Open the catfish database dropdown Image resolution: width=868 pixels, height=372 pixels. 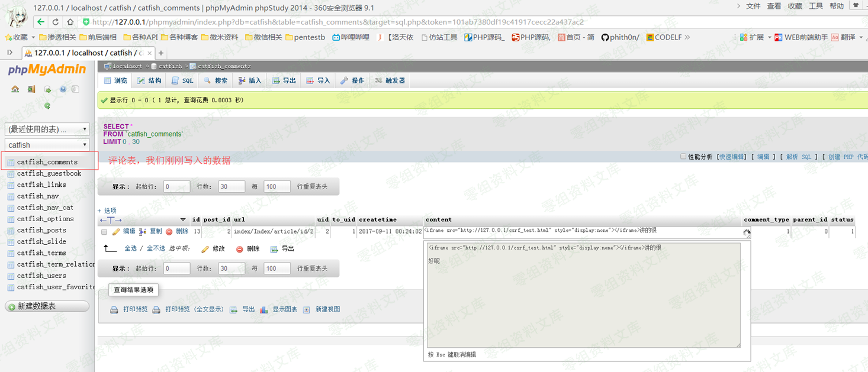pyautogui.click(x=47, y=145)
